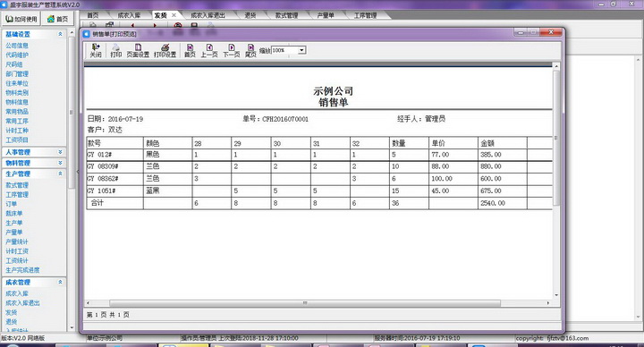Open 订单 in the sidebar

click(11, 204)
